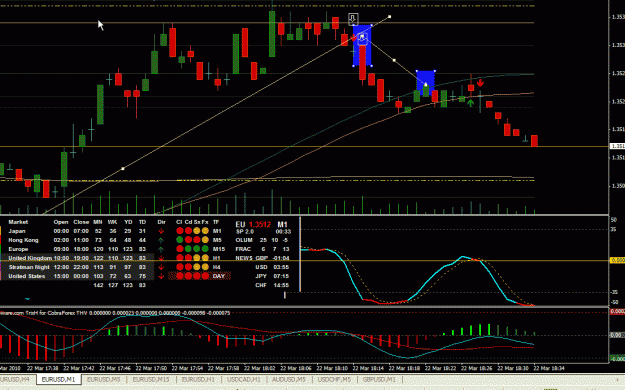Select the EURUSD,H1 chart tab
The image size is (625, 390).
(198, 379)
